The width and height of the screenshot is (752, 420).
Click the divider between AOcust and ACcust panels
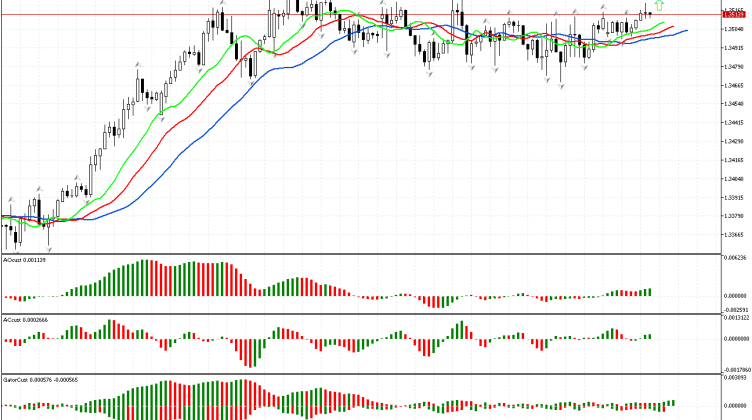pyautogui.click(x=360, y=313)
